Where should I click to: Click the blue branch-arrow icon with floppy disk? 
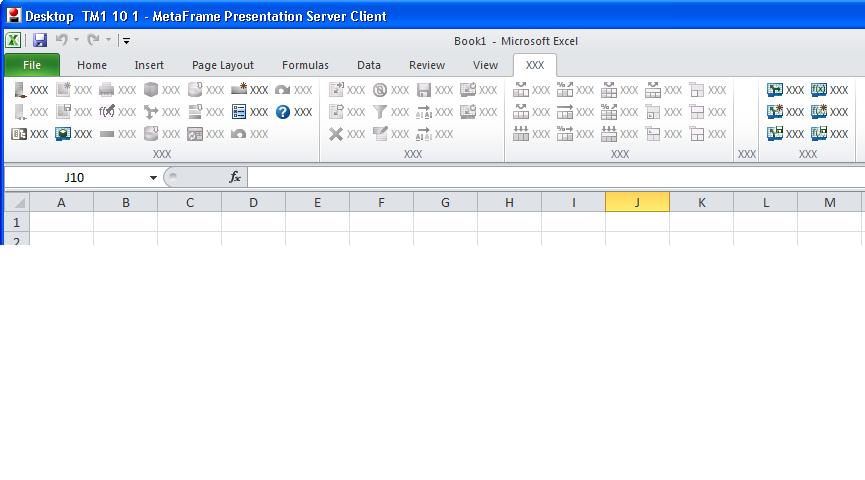click(775, 134)
